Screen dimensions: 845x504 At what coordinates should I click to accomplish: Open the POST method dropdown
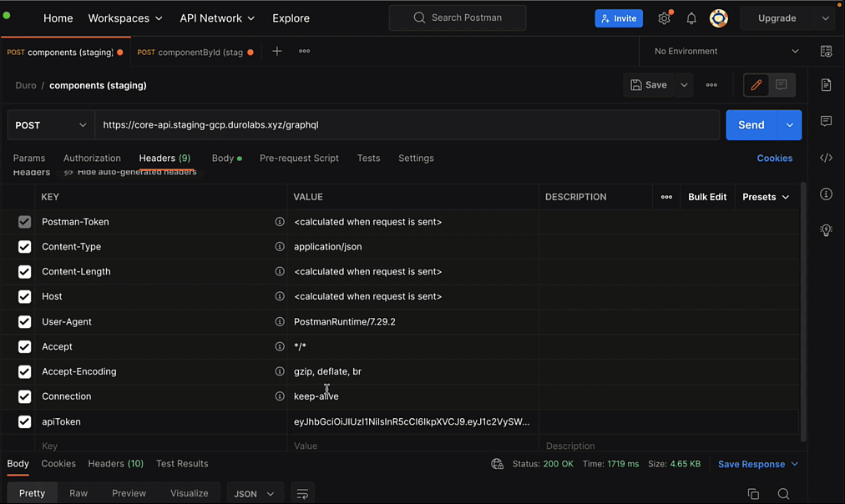[x=51, y=125]
